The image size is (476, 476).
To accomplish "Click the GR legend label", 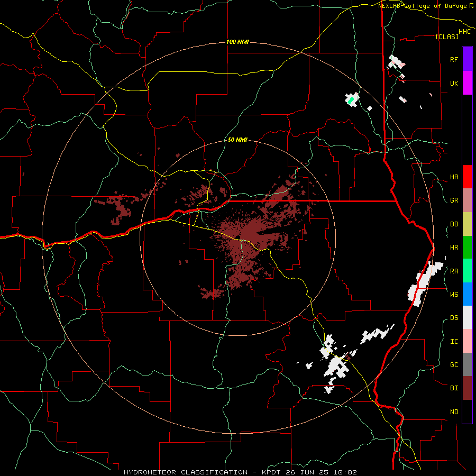I will [x=454, y=200].
